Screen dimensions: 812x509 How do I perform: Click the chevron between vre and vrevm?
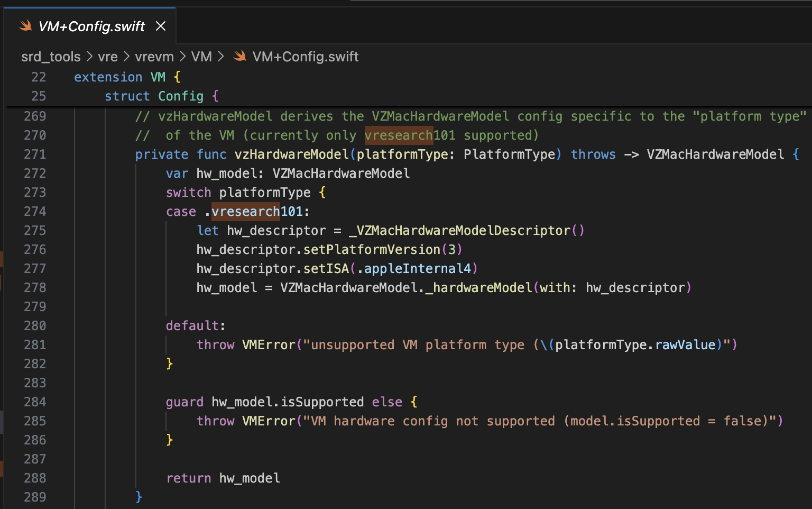127,56
